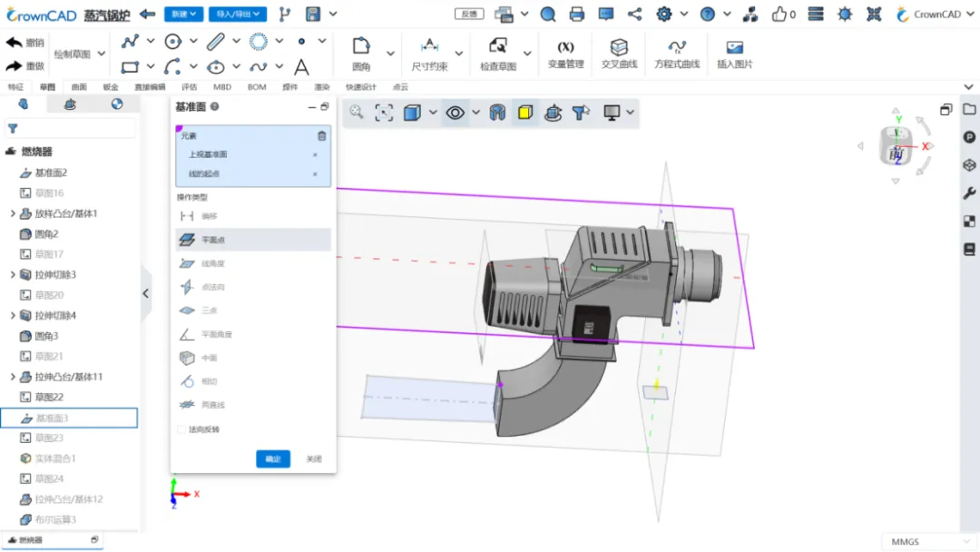Click the share icon
Viewport: 980px width, 552px height.
click(635, 14)
